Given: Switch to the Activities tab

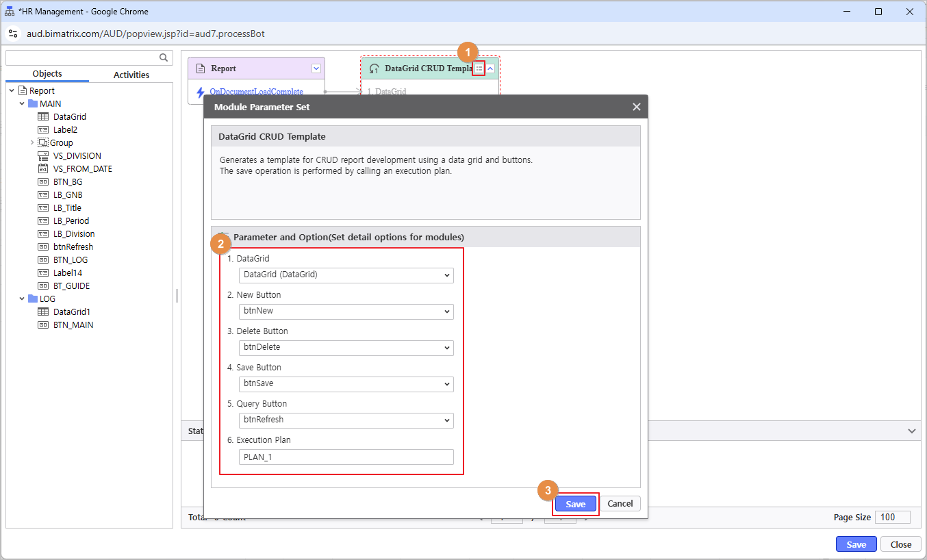Looking at the screenshot, I should [x=131, y=75].
